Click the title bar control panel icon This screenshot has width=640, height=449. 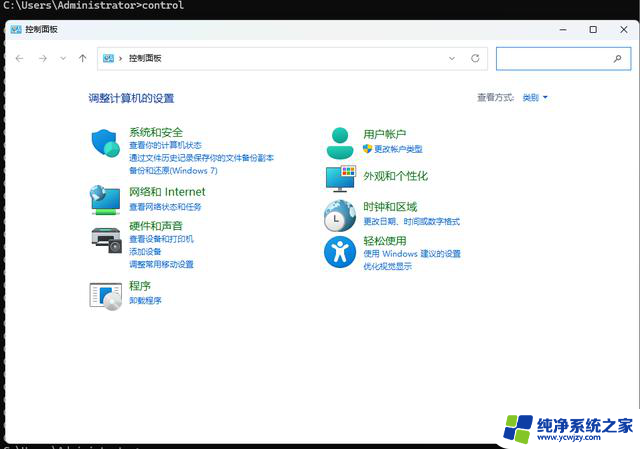click(16, 29)
